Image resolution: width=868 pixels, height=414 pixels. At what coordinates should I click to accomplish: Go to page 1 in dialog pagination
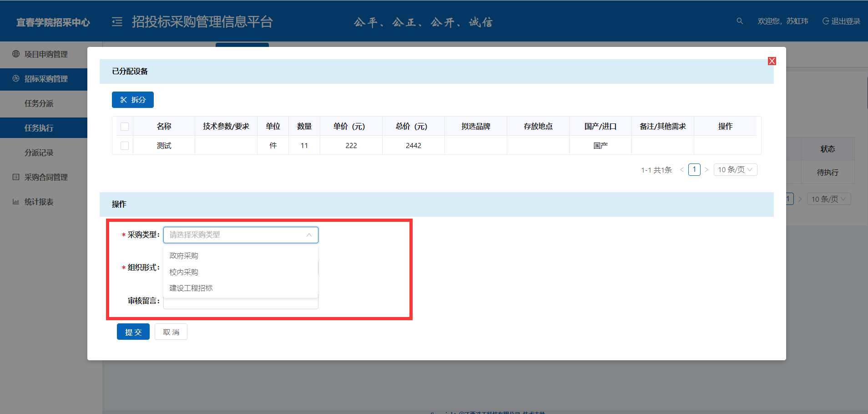(x=694, y=170)
